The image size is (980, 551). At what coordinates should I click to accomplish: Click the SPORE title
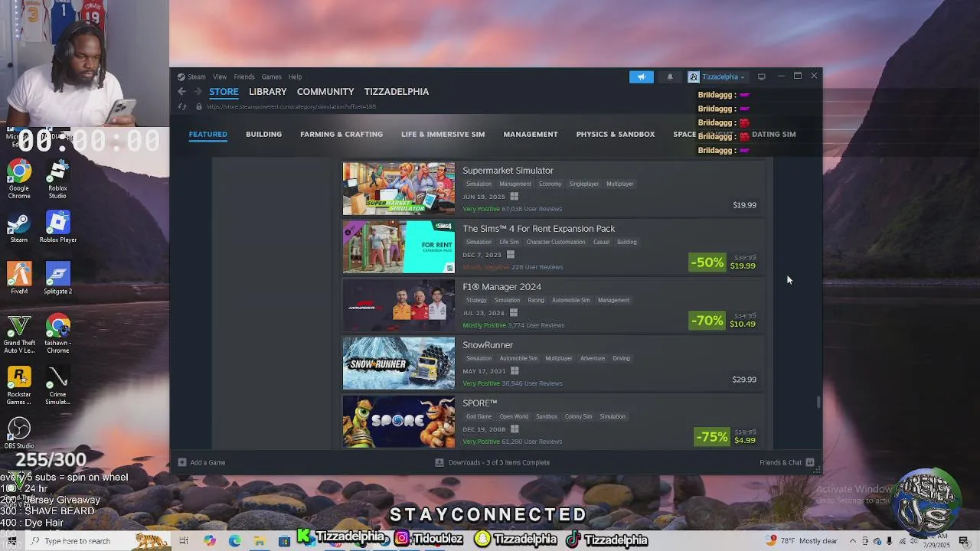pyautogui.click(x=480, y=403)
